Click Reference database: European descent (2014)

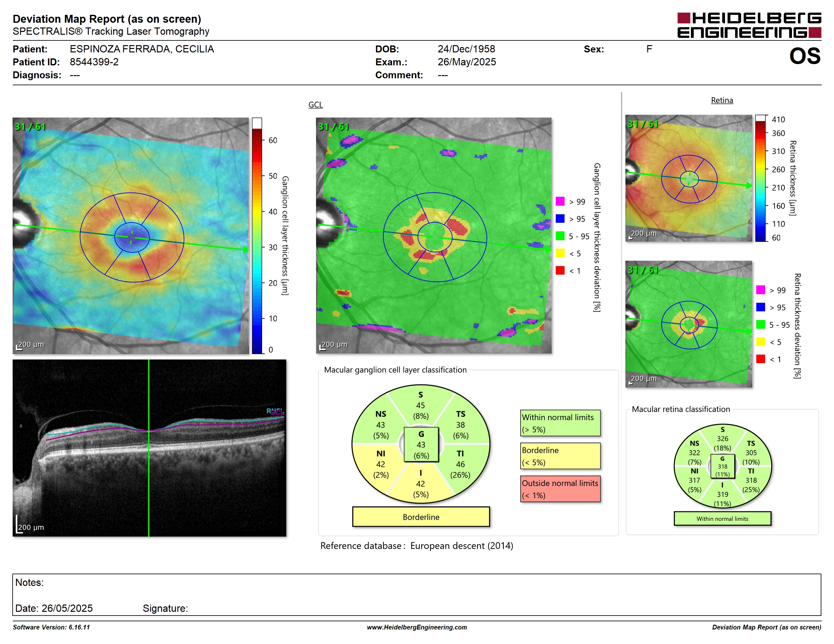point(417,546)
